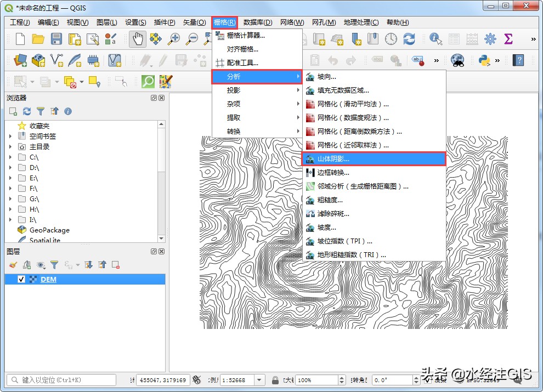Screen dimensions: 543x392
Task: Expand the first toolbar overflow chevron
Action: 533,39
